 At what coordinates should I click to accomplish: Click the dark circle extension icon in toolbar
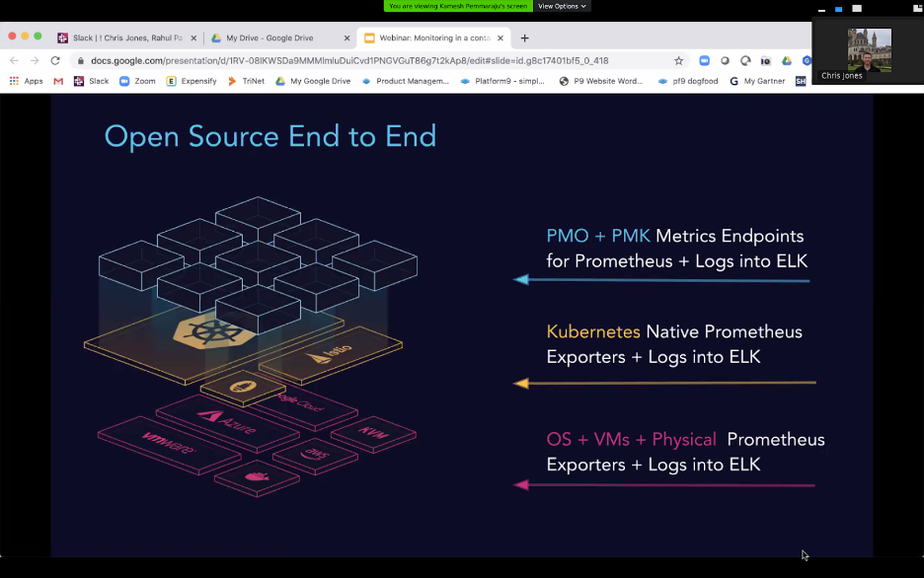pyautogui.click(x=725, y=60)
